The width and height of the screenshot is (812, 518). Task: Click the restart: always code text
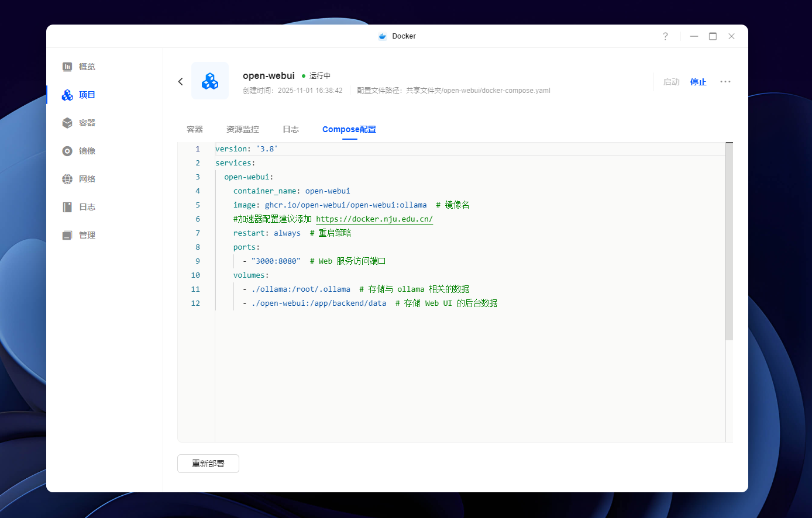click(x=267, y=233)
